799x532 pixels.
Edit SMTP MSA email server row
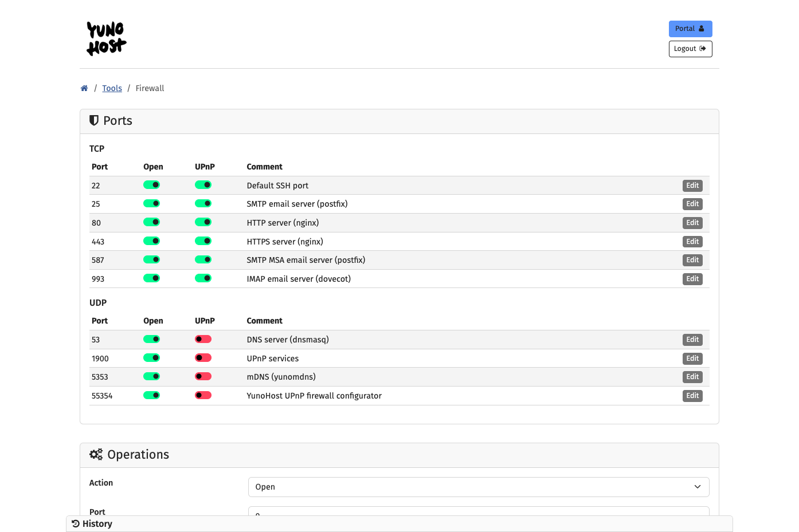pos(692,260)
